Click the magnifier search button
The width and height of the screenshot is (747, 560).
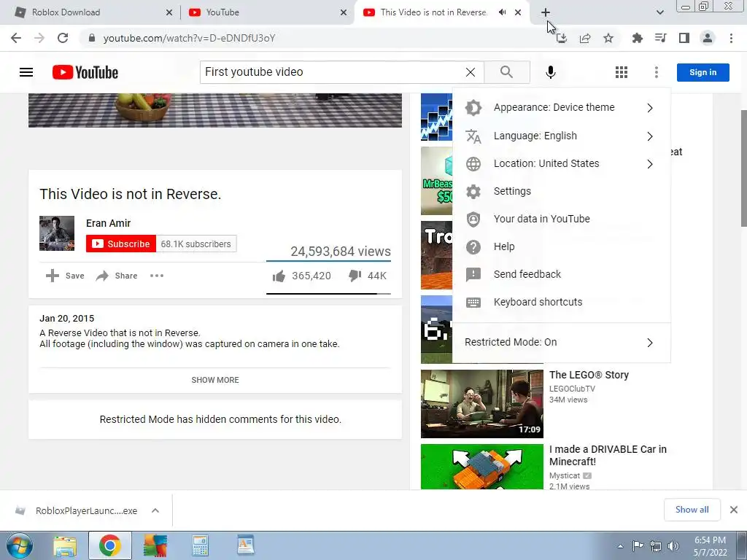(507, 72)
